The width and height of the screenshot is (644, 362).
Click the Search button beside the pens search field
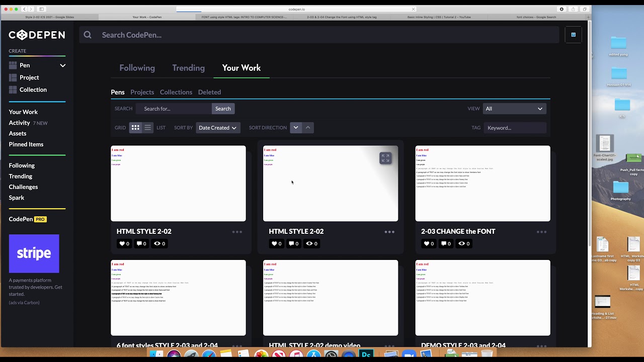(223, 109)
